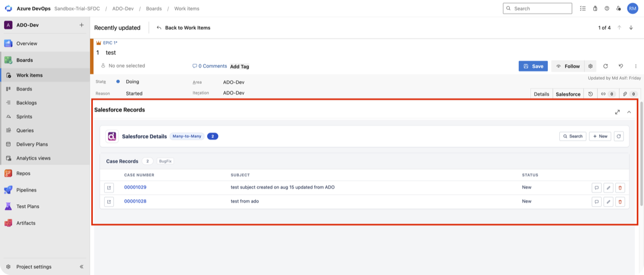
Task: Collapse the sidebar navigation chevrons
Action: click(x=82, y=267)
